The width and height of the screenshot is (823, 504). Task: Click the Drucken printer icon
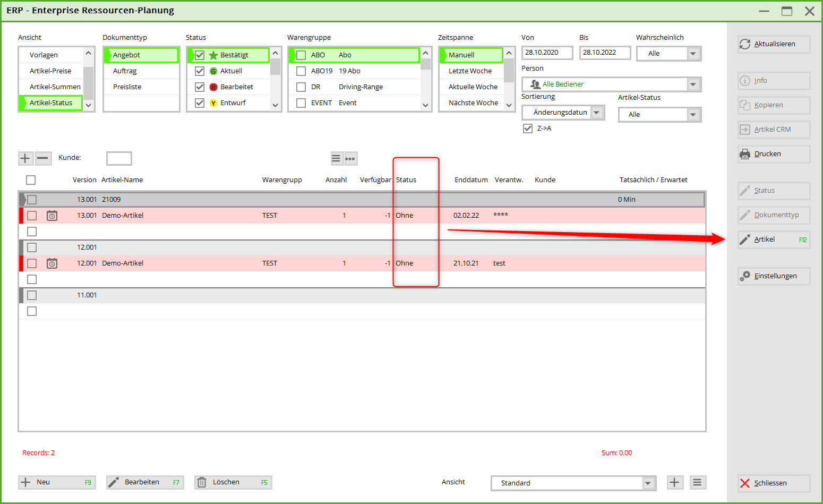click(745, 154)
